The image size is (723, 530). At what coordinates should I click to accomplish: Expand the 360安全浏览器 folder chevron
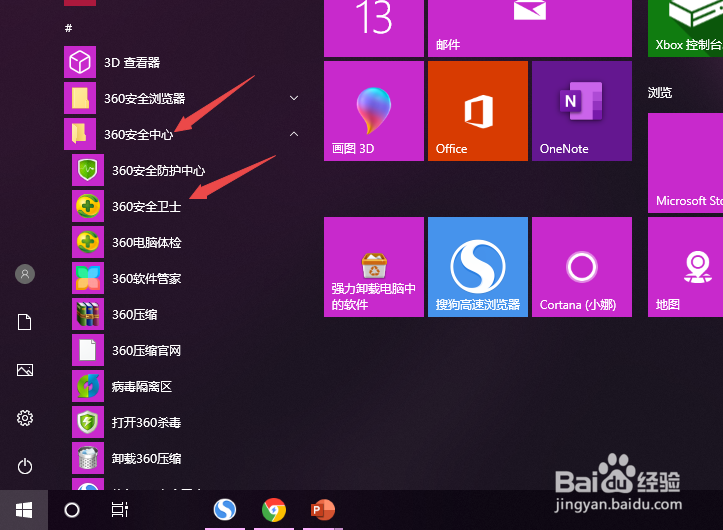294,98
